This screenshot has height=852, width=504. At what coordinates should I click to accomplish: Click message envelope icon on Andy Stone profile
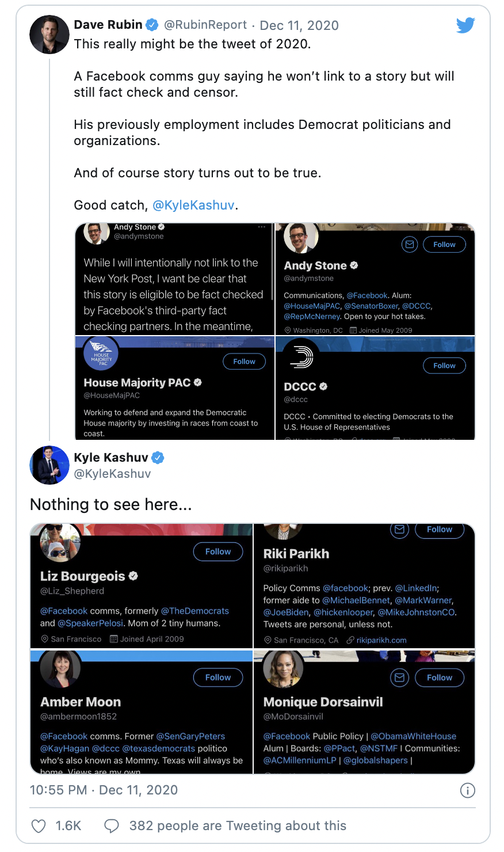pyautogui.click(x=410, y=245)
